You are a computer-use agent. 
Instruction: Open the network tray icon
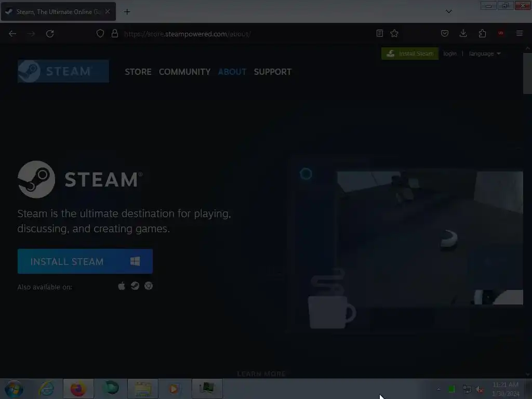coord(467,389)
